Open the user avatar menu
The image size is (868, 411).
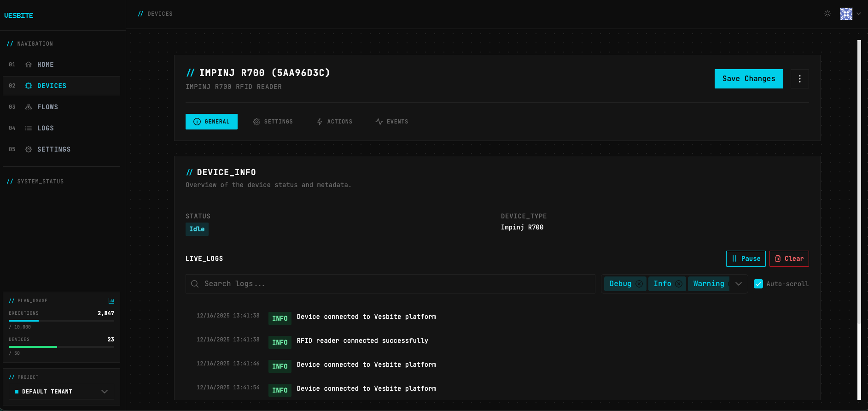[x=846, y=14]
